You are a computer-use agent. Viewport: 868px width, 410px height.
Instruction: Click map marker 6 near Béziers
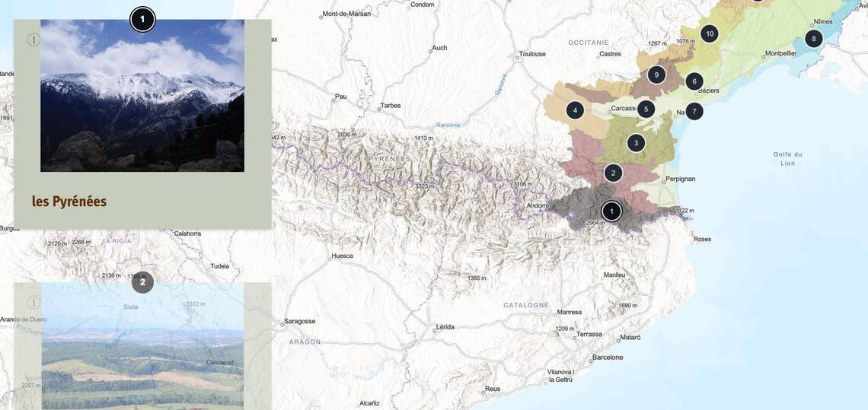pos(694,81)
